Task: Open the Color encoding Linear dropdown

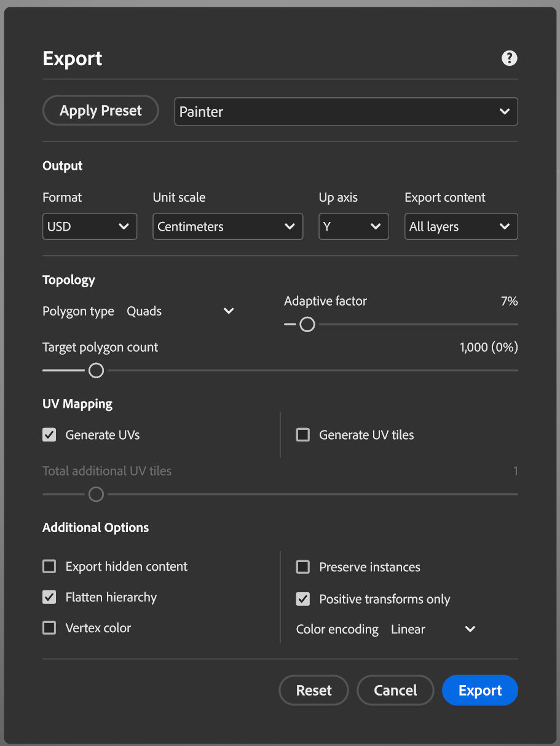Action: 433,629
